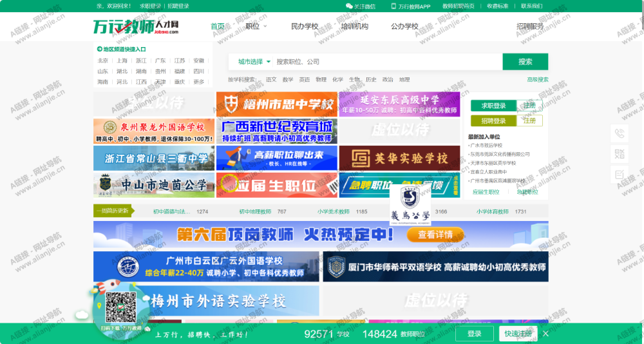
Task: Search by subject 语文
Action: coord(271,80)
